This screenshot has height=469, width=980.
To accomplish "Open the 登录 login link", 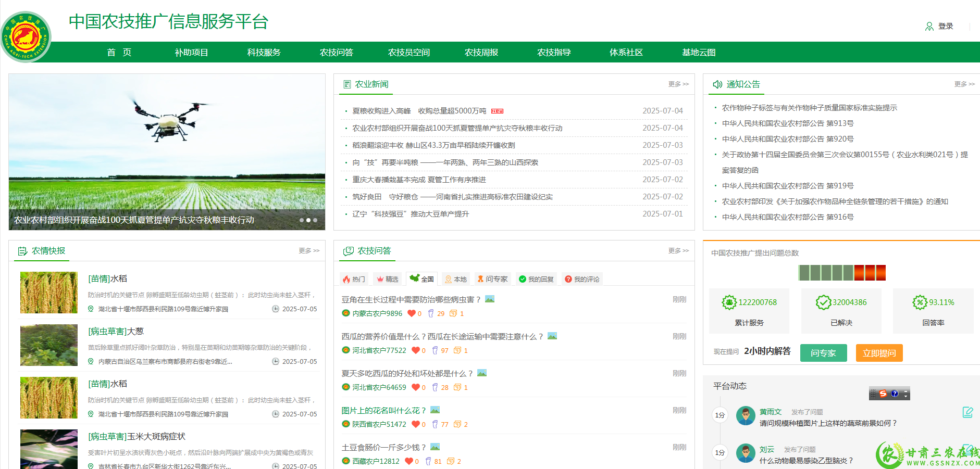I will point(946,26).
